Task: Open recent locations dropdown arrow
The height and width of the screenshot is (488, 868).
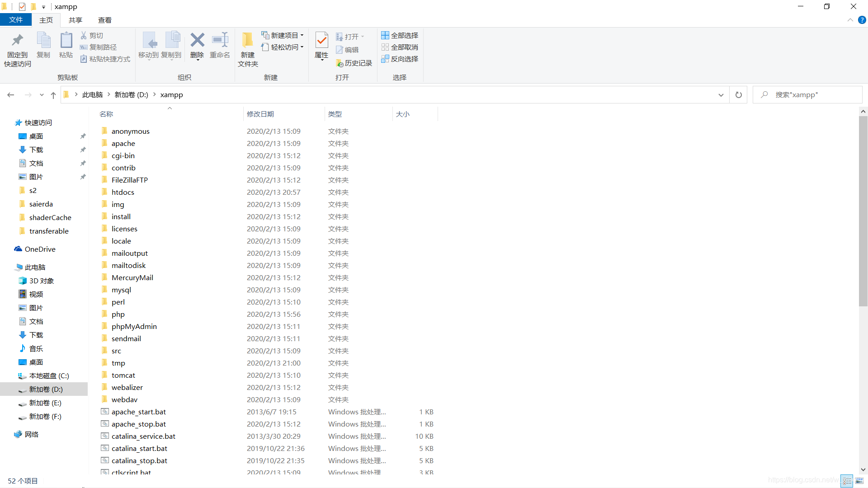Action: [42, 95]
